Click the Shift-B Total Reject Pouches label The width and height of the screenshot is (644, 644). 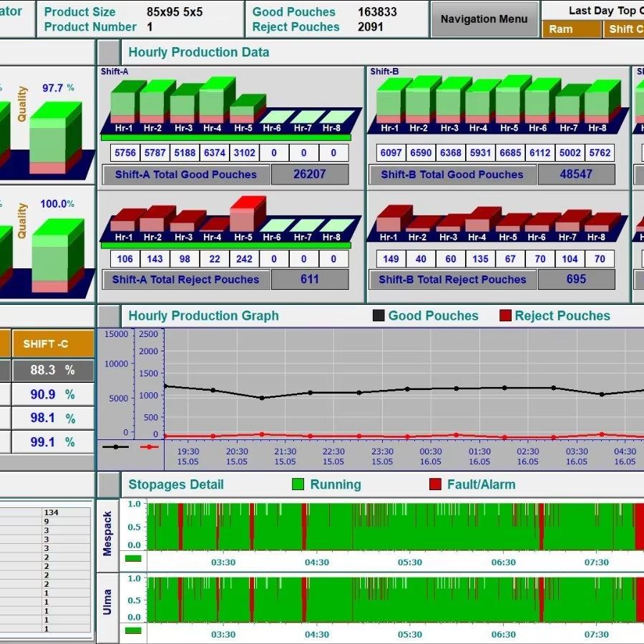point(452,280)
